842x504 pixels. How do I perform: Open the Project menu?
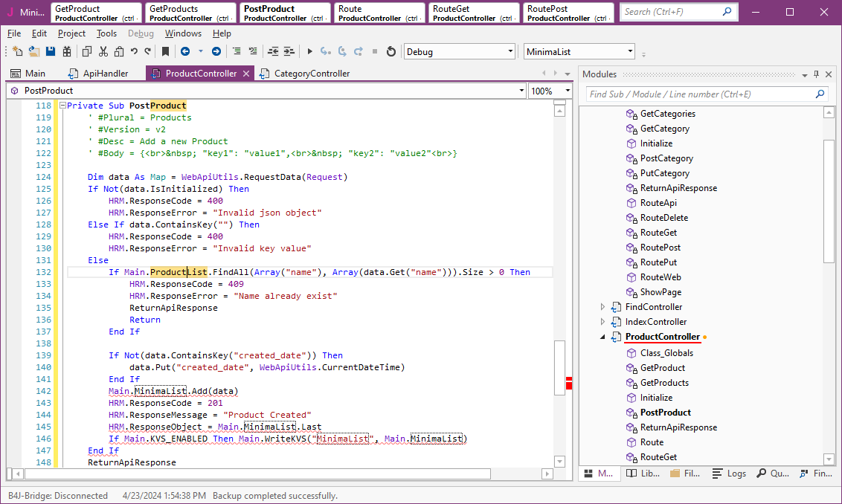point(71,33)
